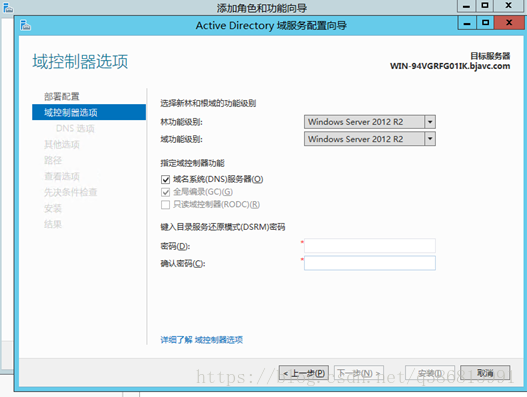Click the 安装(I) button at bottom

430,373
